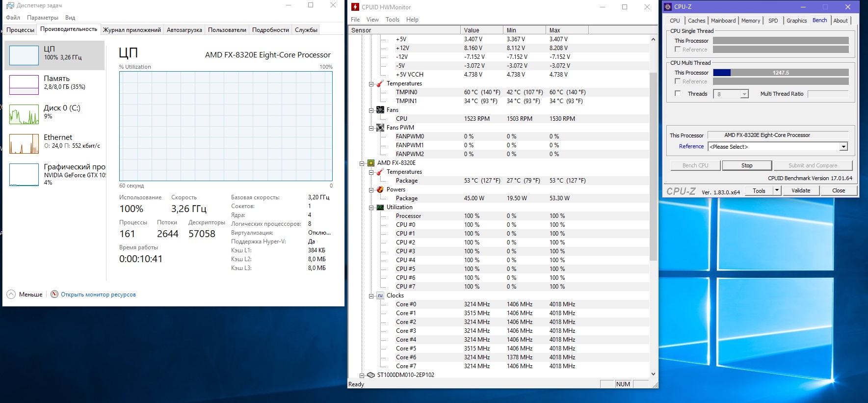
Task: Click thermometer icon of Temperatures under AMD FX-8320E
Action: [380, 172]
